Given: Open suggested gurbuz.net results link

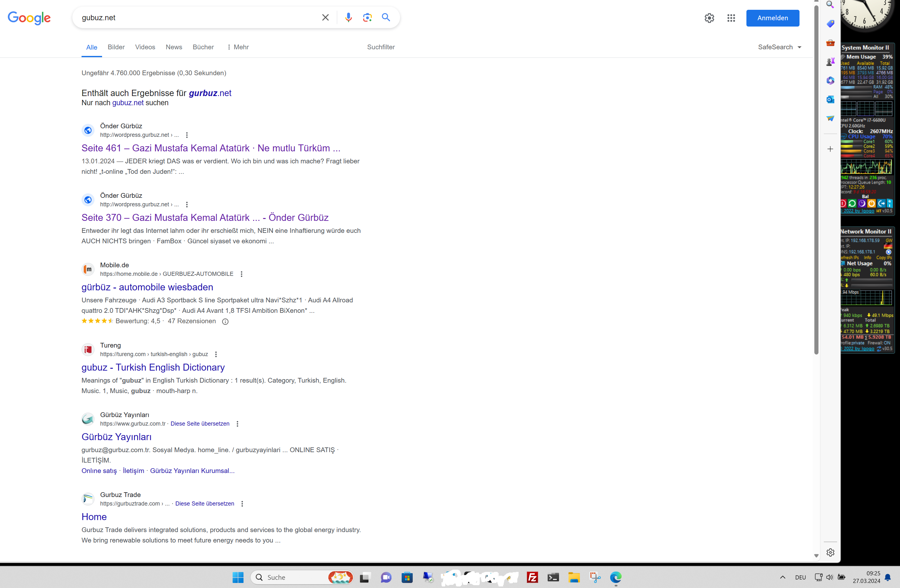Looking at the screenshot, I should pyautogui.click(x=210, y=93).
